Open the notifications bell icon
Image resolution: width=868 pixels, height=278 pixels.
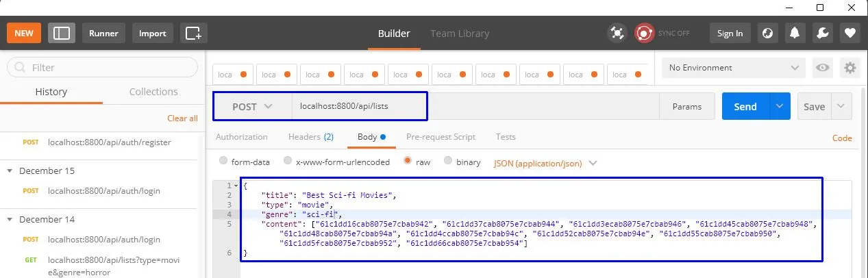(x=795, y=33)
